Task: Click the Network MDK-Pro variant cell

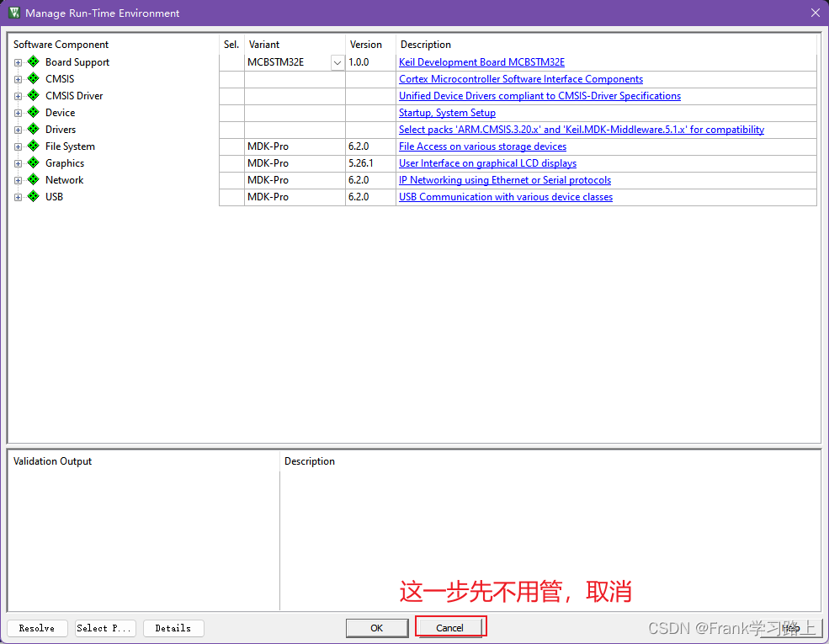Action: (x=295, y=180)
